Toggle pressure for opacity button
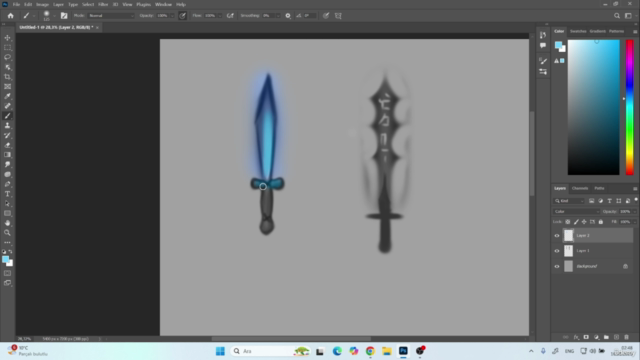 [182, 16]
